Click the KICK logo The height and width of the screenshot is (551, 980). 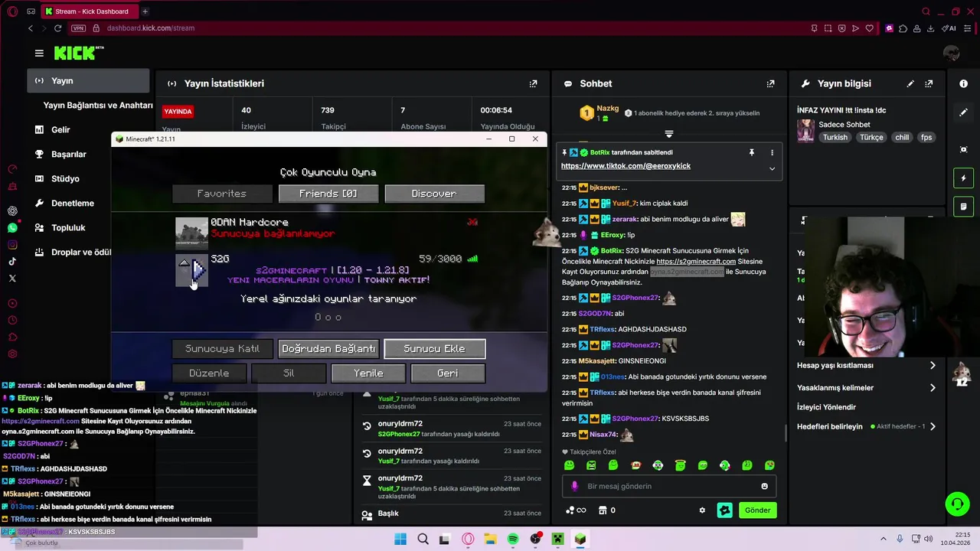click(x=78, y=53)
